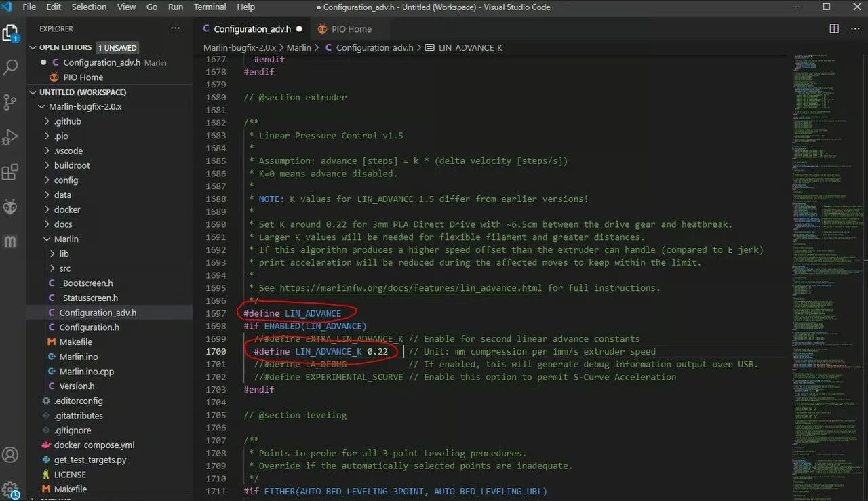Open the Run and Debug view
This screenshot has width=868, height=501.
pyautogui.click(x=10, y=137)
